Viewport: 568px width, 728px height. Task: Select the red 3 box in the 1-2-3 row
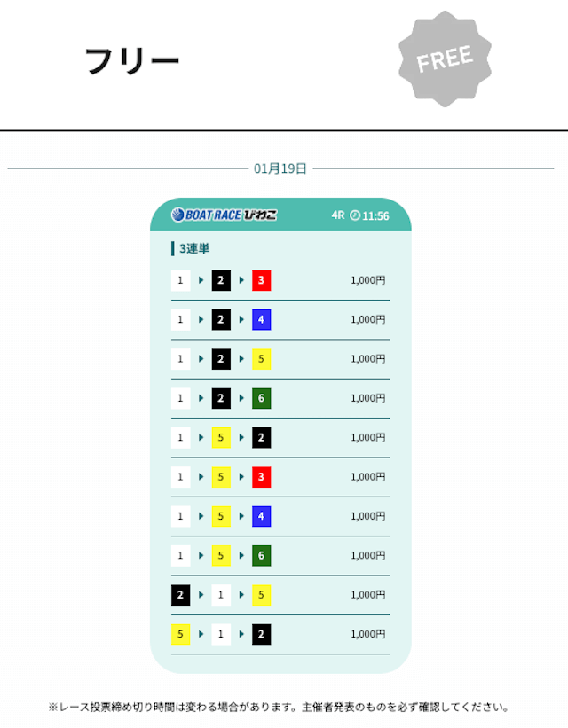pos(261,281)
